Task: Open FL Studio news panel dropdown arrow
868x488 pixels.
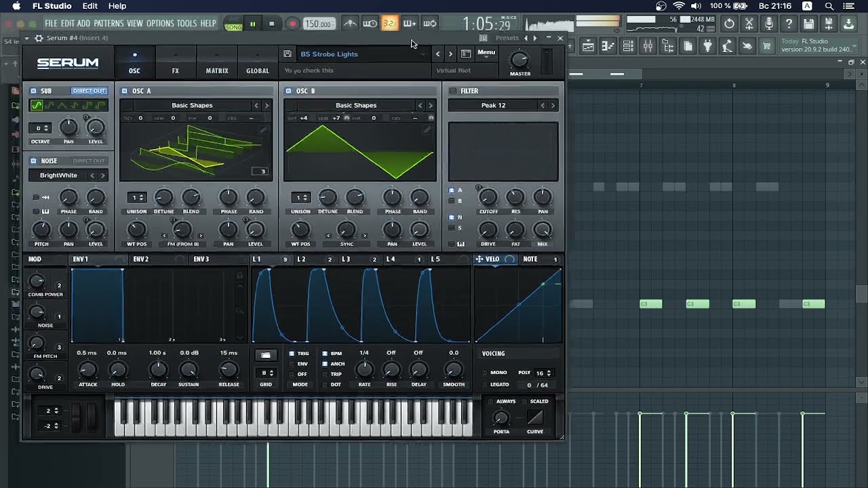Action: pos(854,45)
